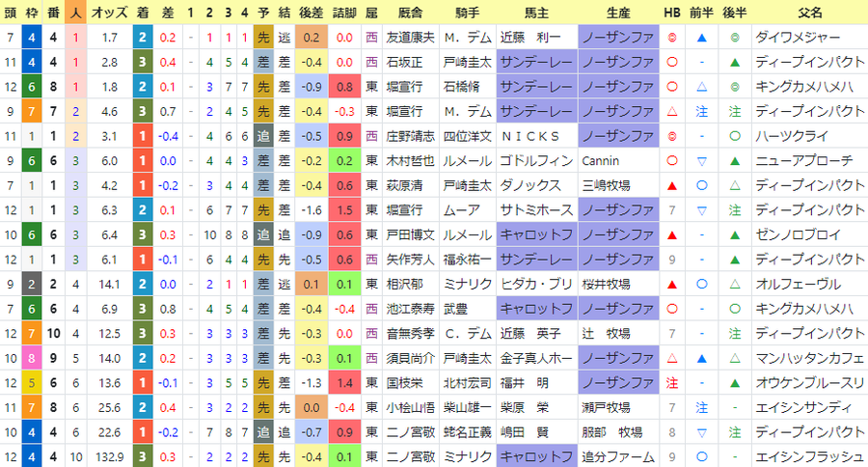Click breeder name 瀬戸牧場
This screenshot has width=868, height=467.
pyautogui.click(x=607, y=408)
